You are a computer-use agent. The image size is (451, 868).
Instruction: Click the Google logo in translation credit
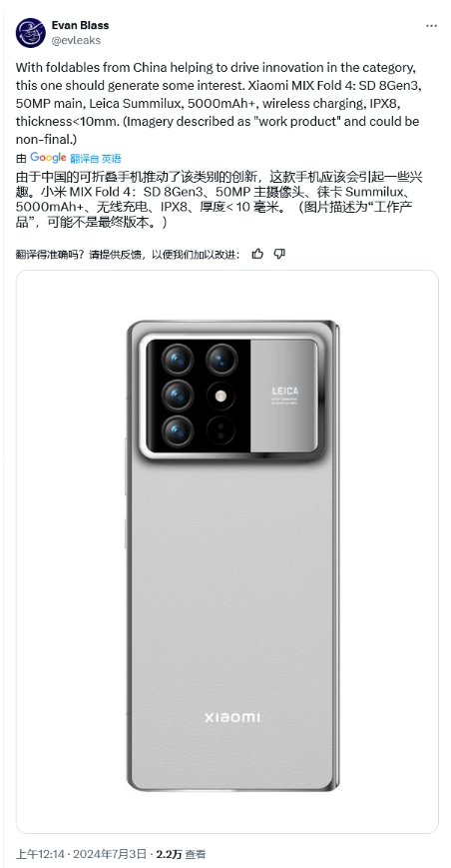[48, 158]
